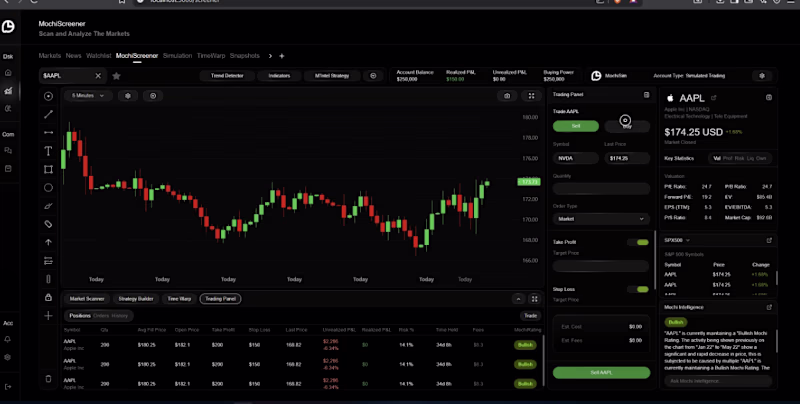
Task: Open the TimeWarp tab
Action: point(211,56)
